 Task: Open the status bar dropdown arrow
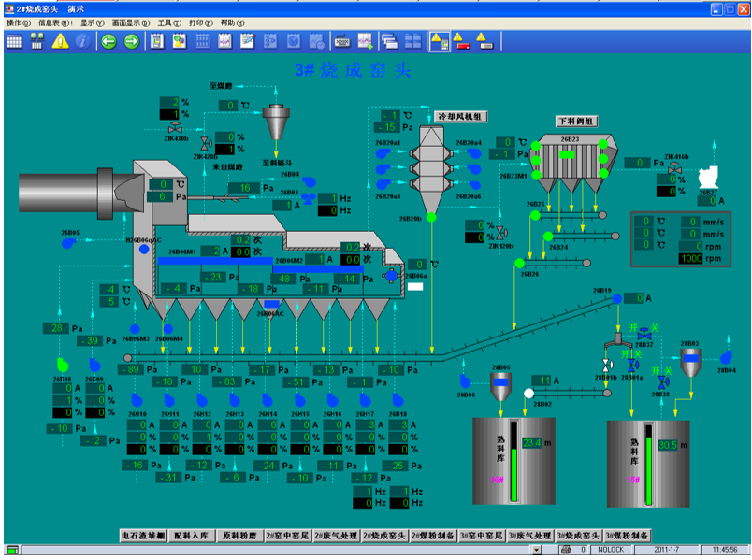(x=537, y=550)
